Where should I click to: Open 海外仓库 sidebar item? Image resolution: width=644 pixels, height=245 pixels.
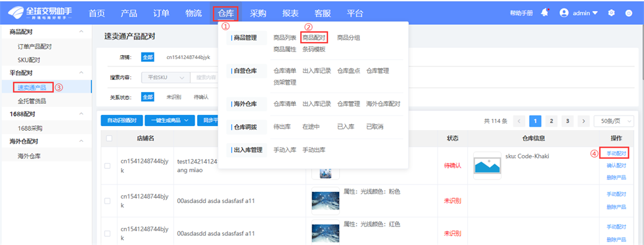click(x=29, y=156)
